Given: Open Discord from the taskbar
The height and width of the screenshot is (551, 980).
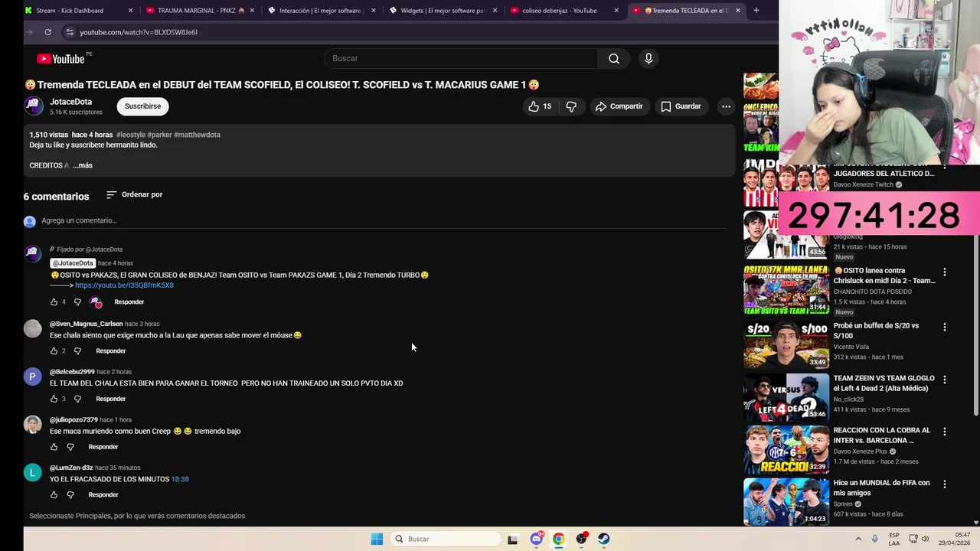Looking at the screenshot, I should (536, 539).
